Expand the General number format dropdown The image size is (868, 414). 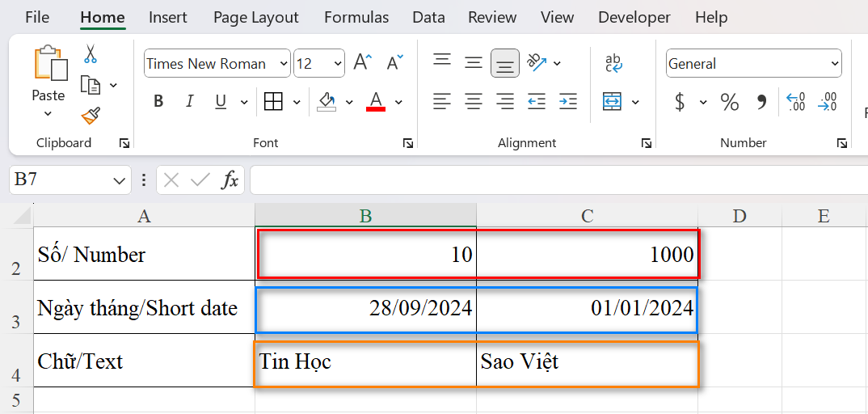pos(835,64)
